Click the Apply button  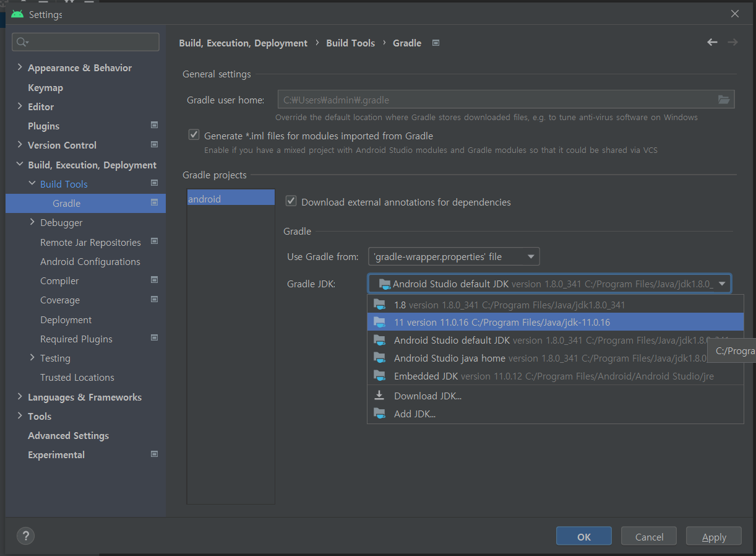coord(714,537)
